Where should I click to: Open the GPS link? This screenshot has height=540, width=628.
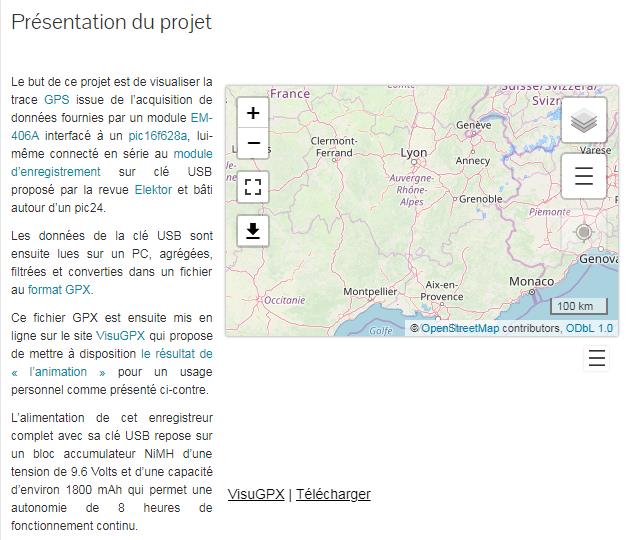click(x=56, y=100)
